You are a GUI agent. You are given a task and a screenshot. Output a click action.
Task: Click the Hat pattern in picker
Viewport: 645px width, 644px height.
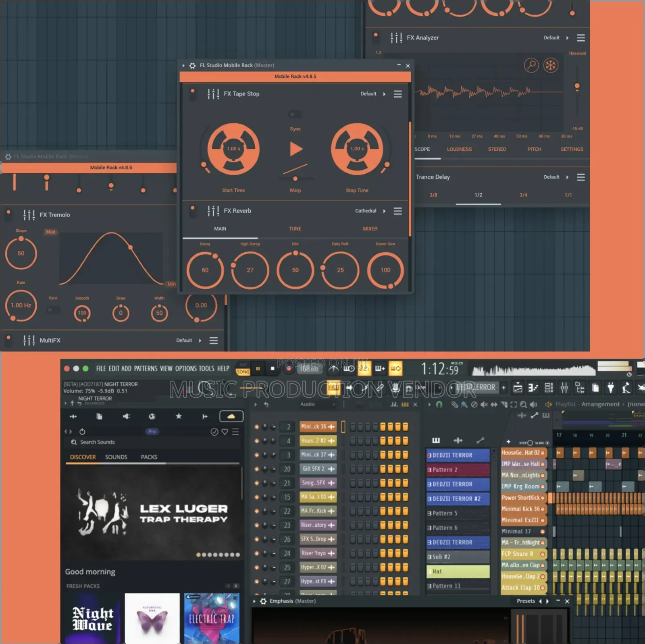coord(458,571)
